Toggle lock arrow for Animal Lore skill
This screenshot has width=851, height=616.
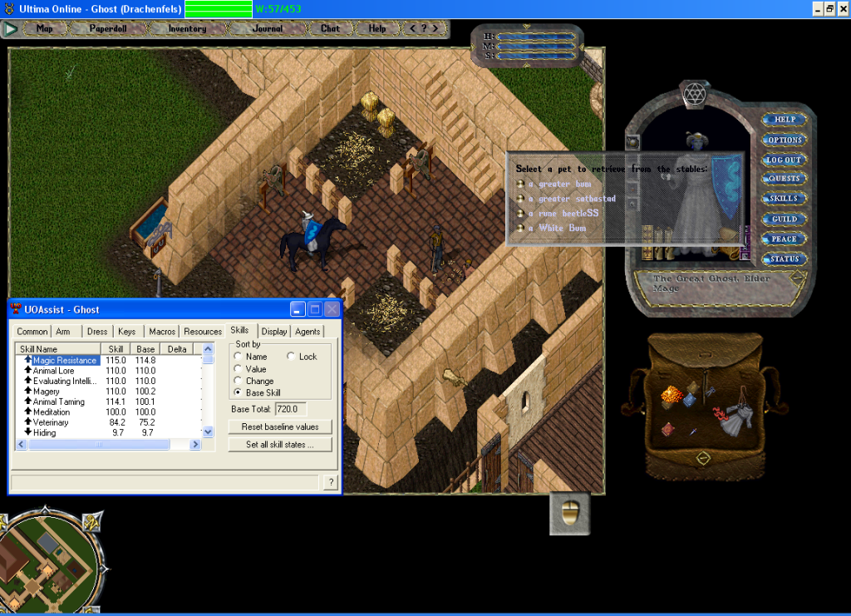coord(27,370)
